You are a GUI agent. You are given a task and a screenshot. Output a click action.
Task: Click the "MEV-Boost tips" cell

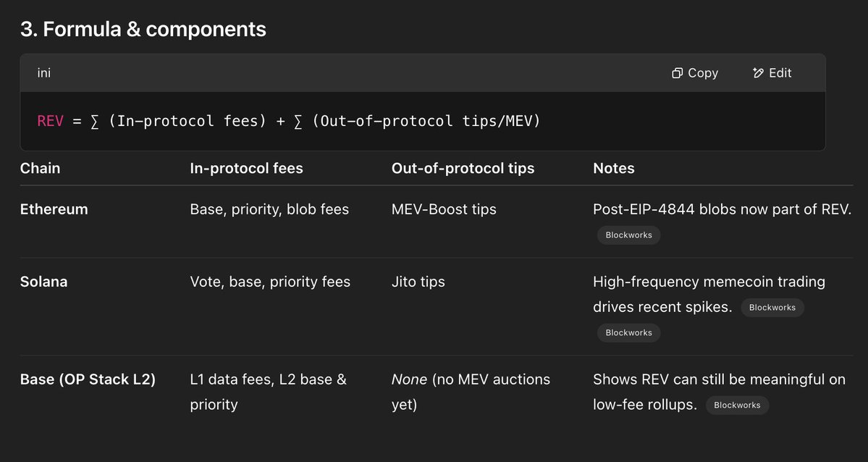coord(444,210)
